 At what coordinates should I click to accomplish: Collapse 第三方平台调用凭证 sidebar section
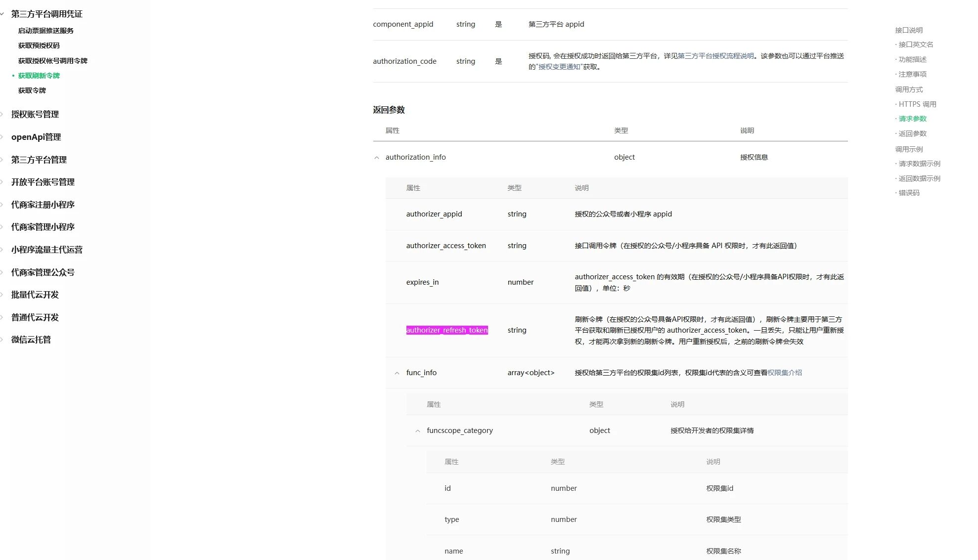point(46,14)
